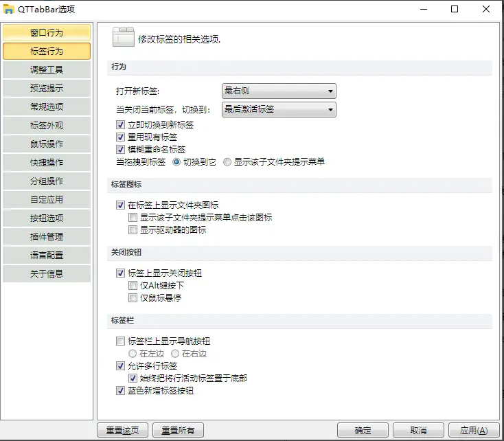
Task: Select the 切换到它 radio button
Action: pyautogui.click(x=176, y=162)
